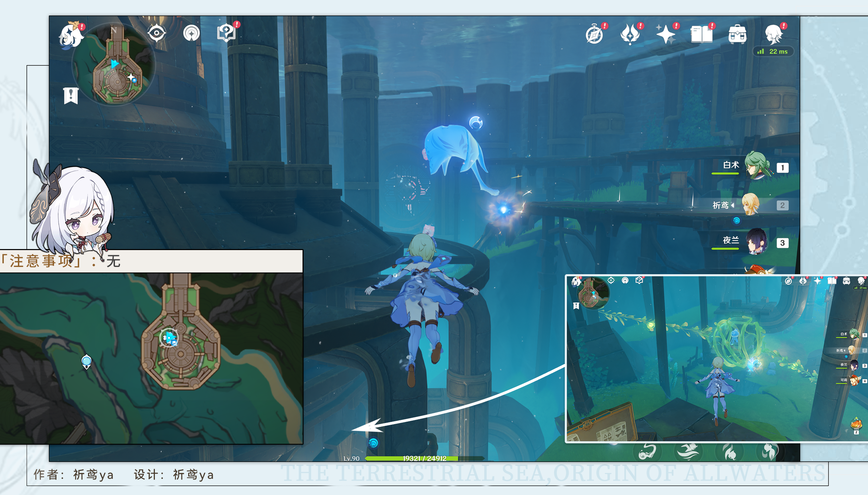Open the Paimon menu icon
This screenshot has height=495, width=868.
71,35
